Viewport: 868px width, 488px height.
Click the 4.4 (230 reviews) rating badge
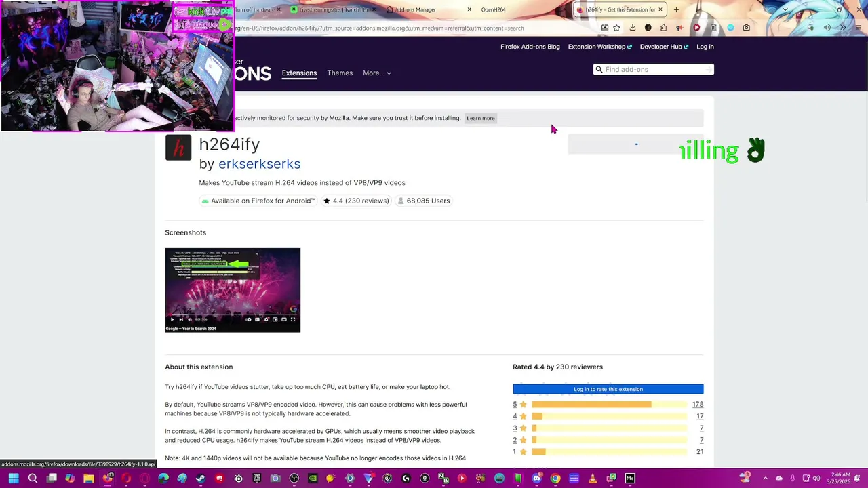356,201
